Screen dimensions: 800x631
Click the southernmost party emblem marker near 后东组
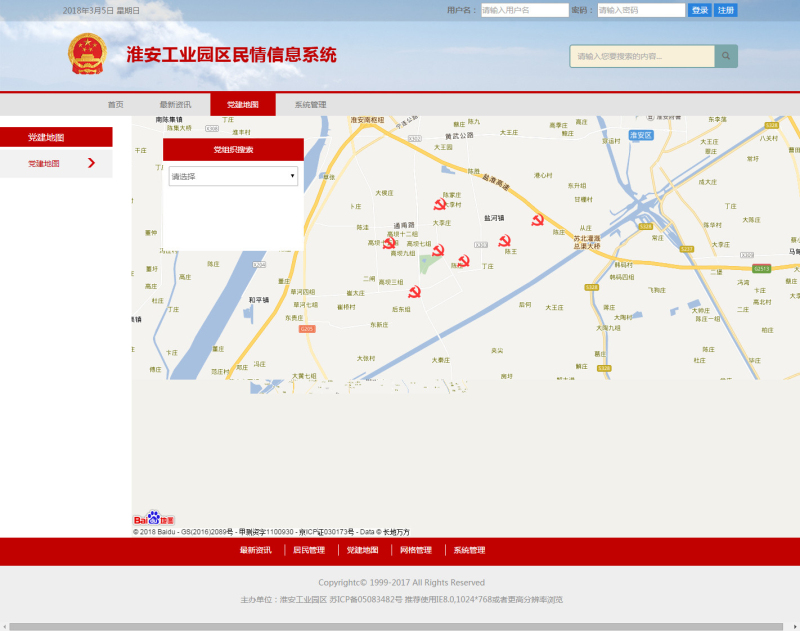pyautogui.click(x=415, y=292)
